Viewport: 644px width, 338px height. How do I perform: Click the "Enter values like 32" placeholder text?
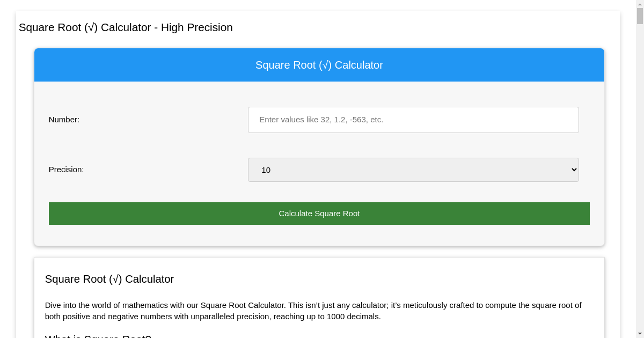click(321, 120)
